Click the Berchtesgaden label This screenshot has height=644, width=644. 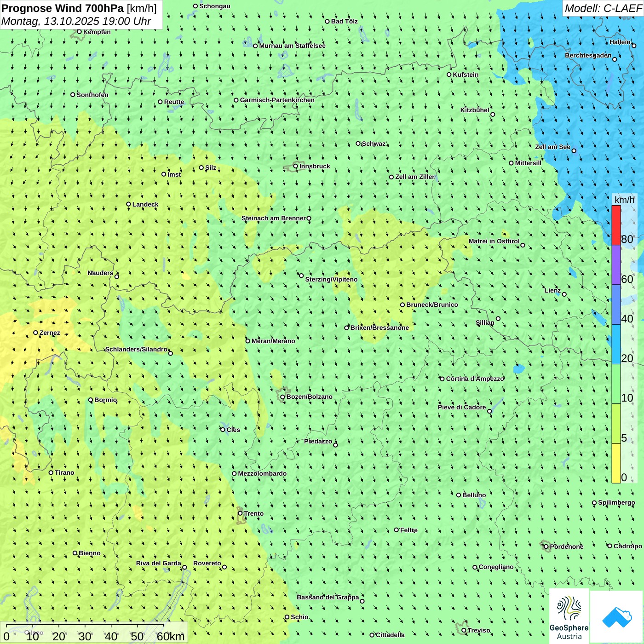click(x=588, y=55)
